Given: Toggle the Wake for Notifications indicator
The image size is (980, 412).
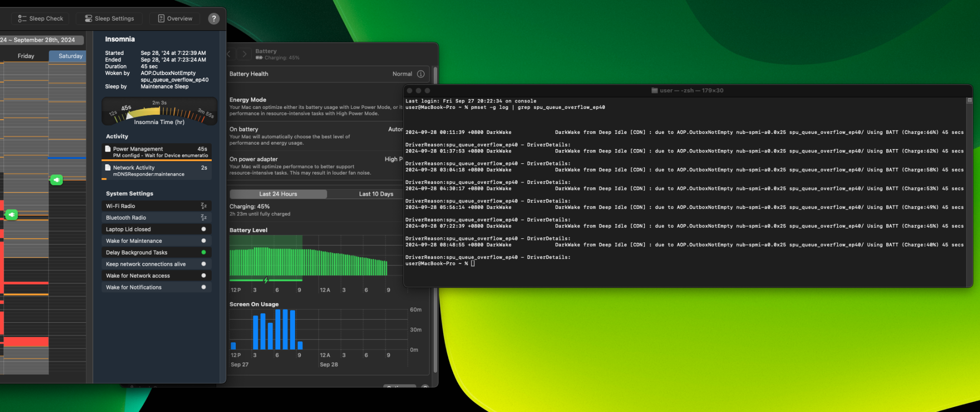Looking at the screenshot, I should click(203, 287).
